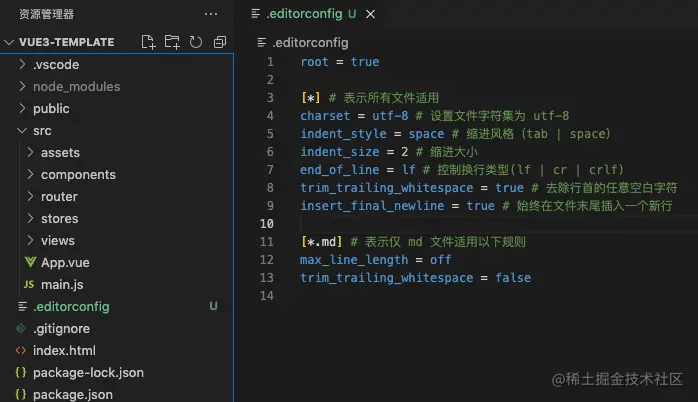Expand the views folder chevron

pyautogui.click(x=30, y=240)
